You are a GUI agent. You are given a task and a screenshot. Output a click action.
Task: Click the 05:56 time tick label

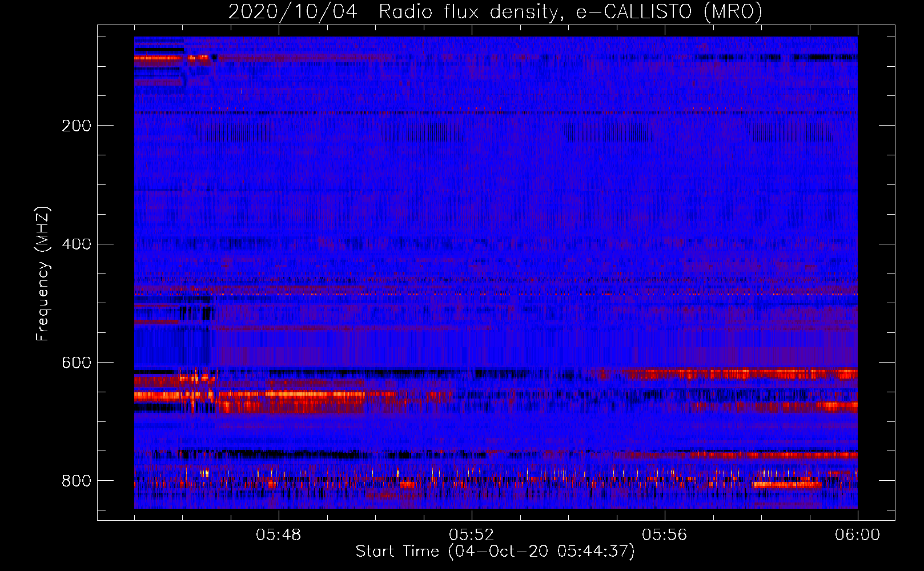pos(665,535)
